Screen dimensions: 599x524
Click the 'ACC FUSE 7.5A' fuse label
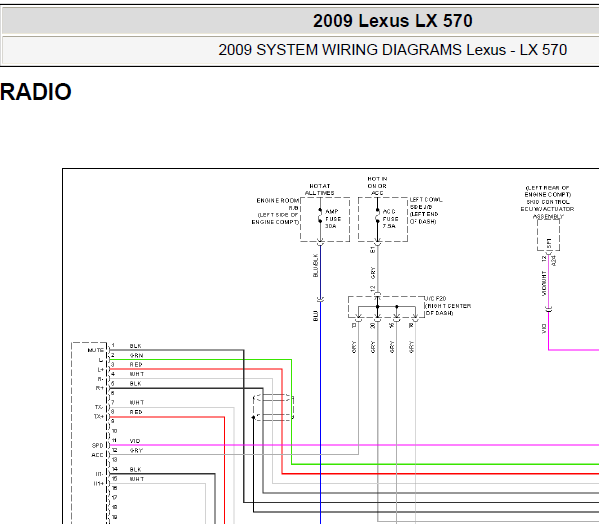[x=390, y=219]
